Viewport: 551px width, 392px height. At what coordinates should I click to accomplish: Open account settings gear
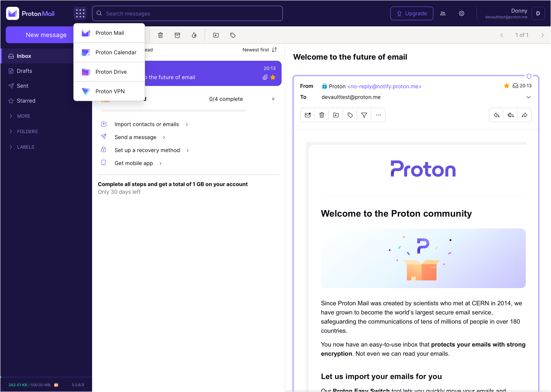[461, 13]
